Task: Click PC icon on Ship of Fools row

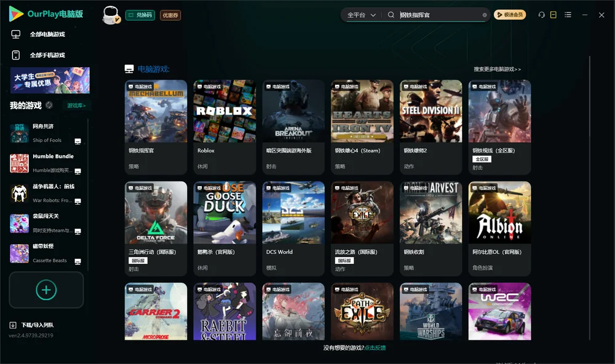Action: point(77,141)
